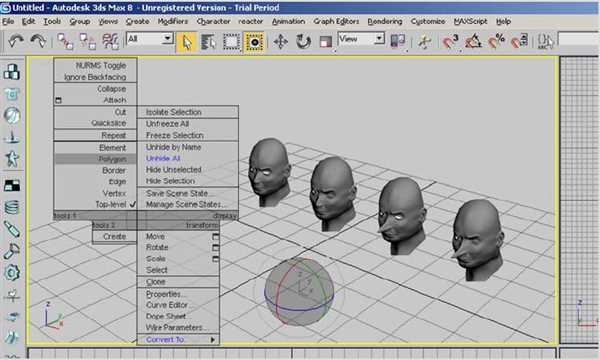
Task: Open the MAXScript menu
Action: tap(470, 21)
